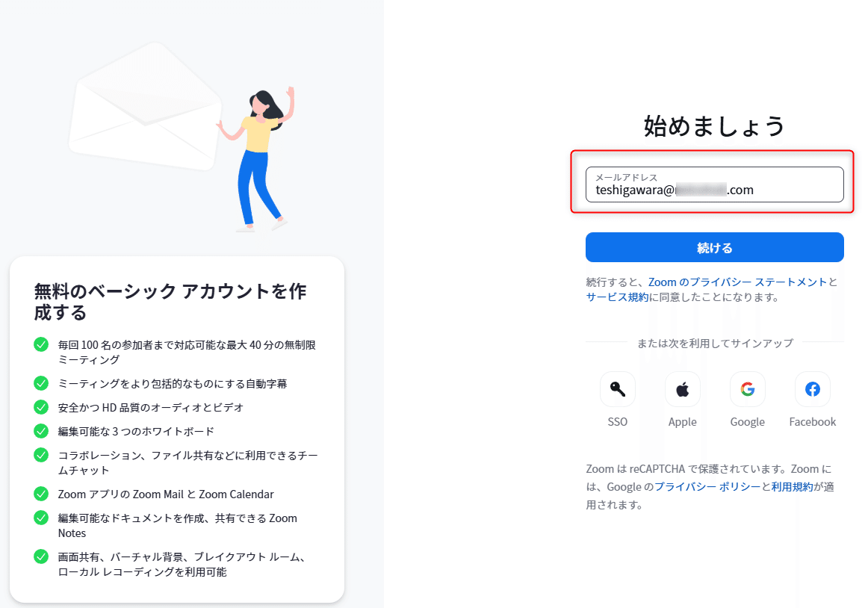Click the checkmark beside チームチャット item
This screenshot has width=868, height=608.
point(41,455)
